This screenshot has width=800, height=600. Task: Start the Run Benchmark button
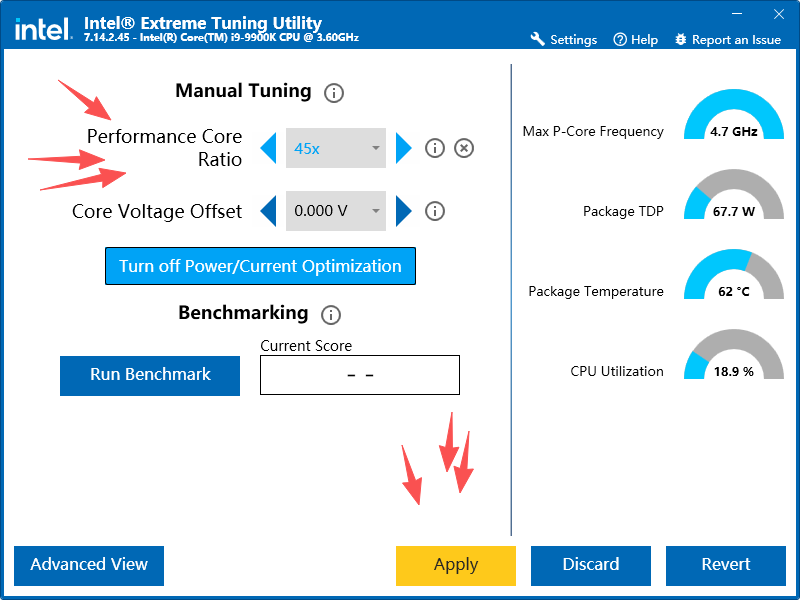pyautogui.click(x=150, y=376)
